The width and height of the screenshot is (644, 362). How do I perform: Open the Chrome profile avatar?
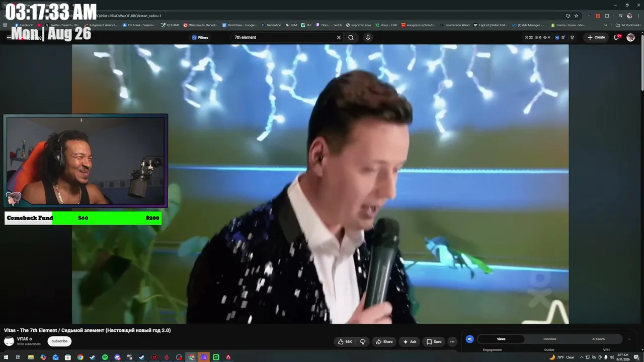click(629, 16)
